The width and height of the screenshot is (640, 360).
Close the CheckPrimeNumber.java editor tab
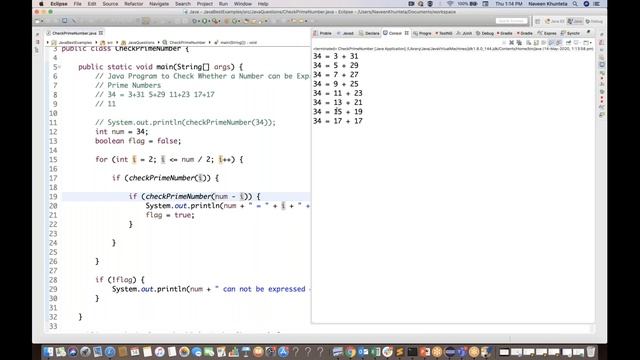tap(101, 33)
